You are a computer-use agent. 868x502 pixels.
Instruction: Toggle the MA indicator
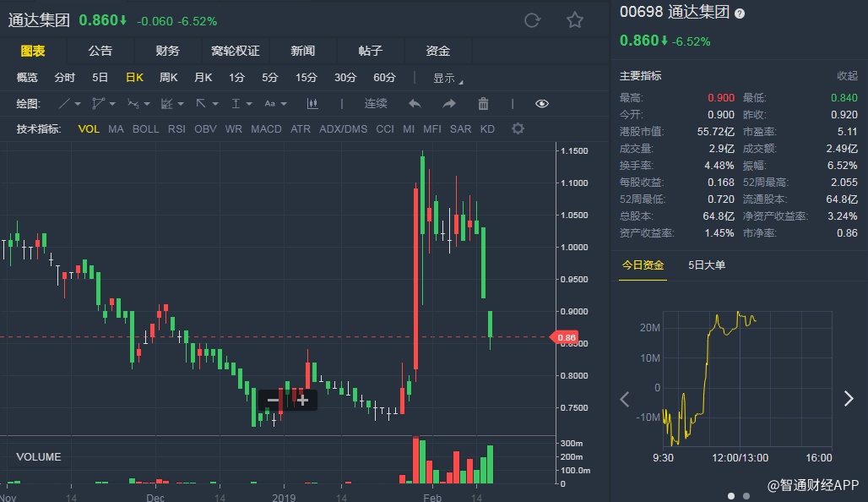click(116, 129)
